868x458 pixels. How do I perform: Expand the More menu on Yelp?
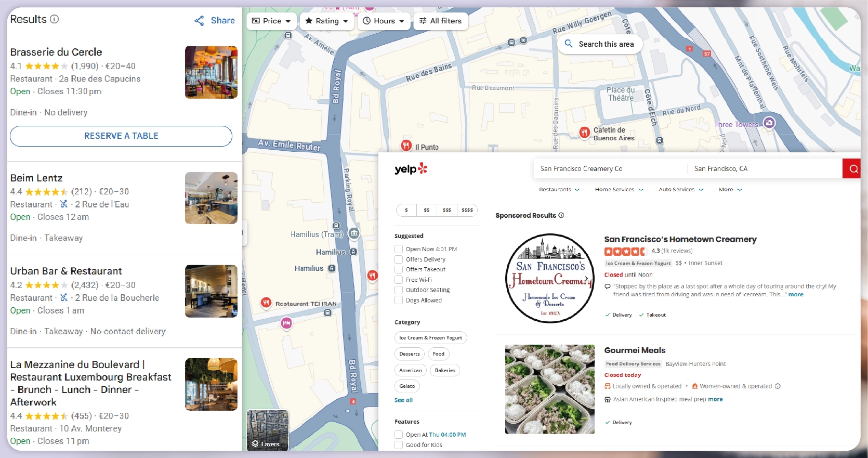click(730, 189)
